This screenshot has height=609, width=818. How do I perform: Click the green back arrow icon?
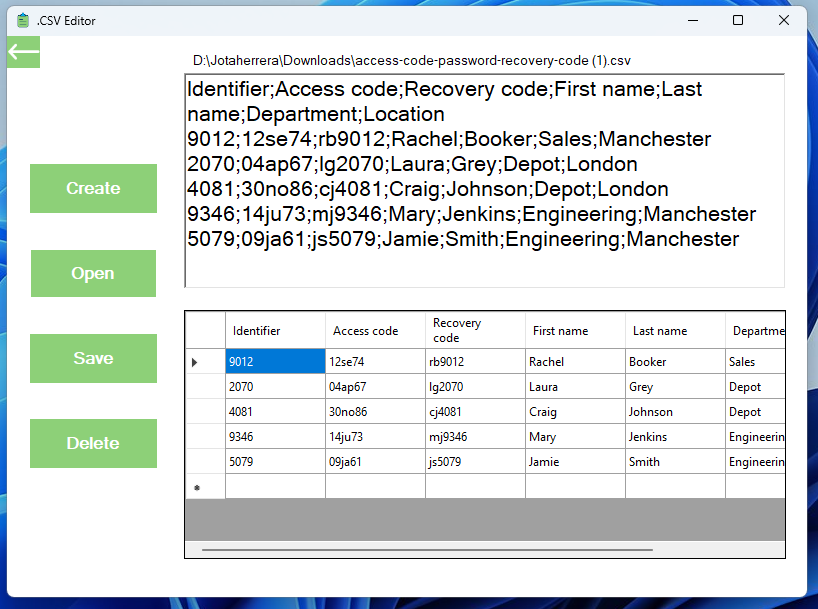coord(23,52)
